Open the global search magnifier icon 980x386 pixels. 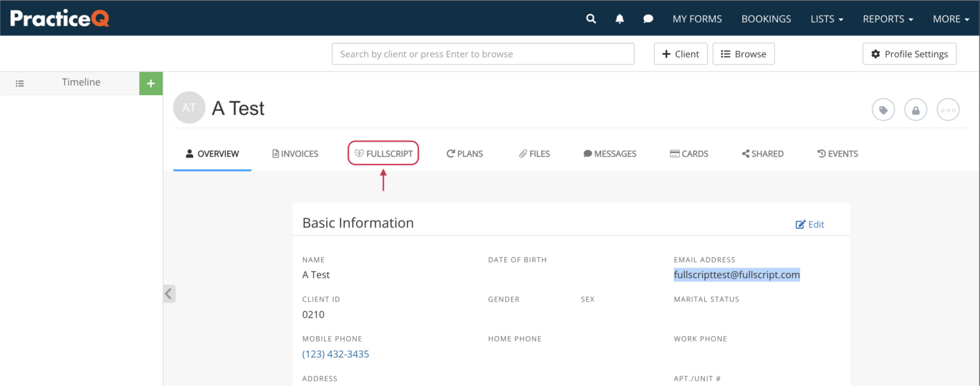tap(590, 19)
